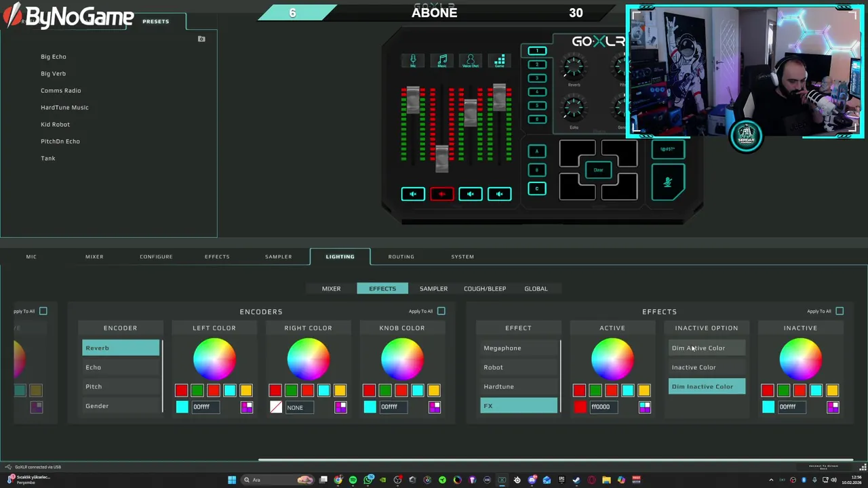The width and height of the screenshot is (868, 488).
Task: Open the COUGH/BLEEP lighting subtab
Action: (x=485, y=289)
